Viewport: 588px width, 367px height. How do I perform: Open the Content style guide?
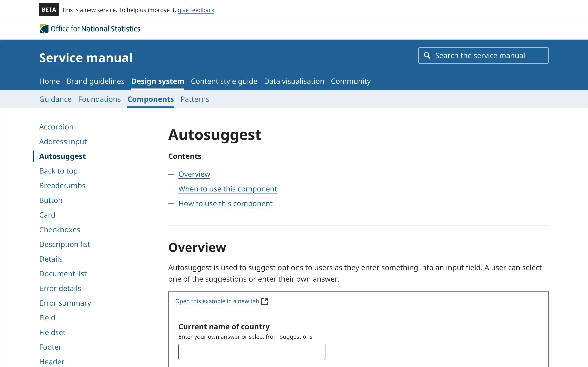pos(224,81)
